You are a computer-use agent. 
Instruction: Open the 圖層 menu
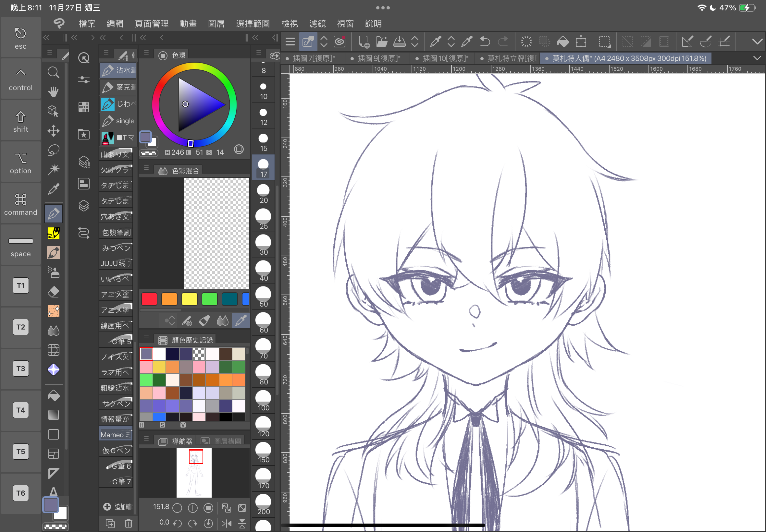point(216,24)
